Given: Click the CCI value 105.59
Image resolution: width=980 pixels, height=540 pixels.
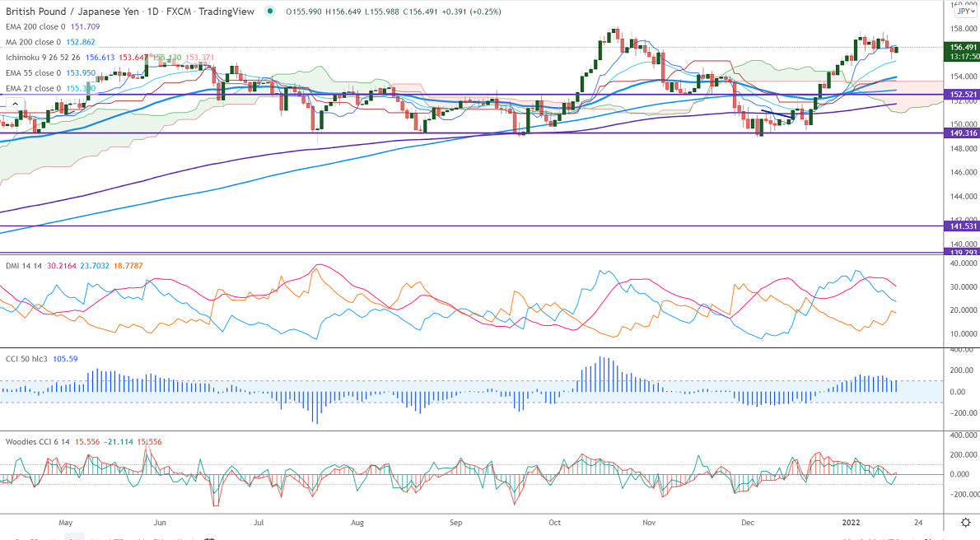Looking at the screenshot, I should coord(66,359).
